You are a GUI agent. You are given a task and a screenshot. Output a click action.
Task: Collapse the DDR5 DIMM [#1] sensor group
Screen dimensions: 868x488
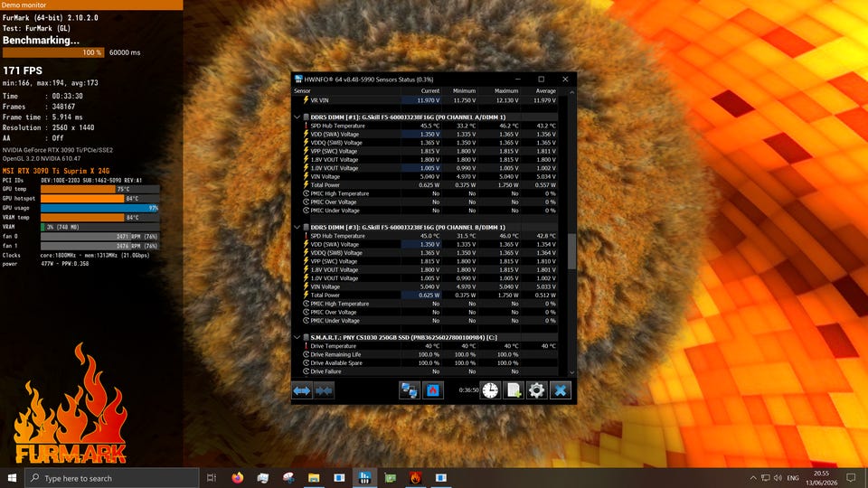pos(297,117)
